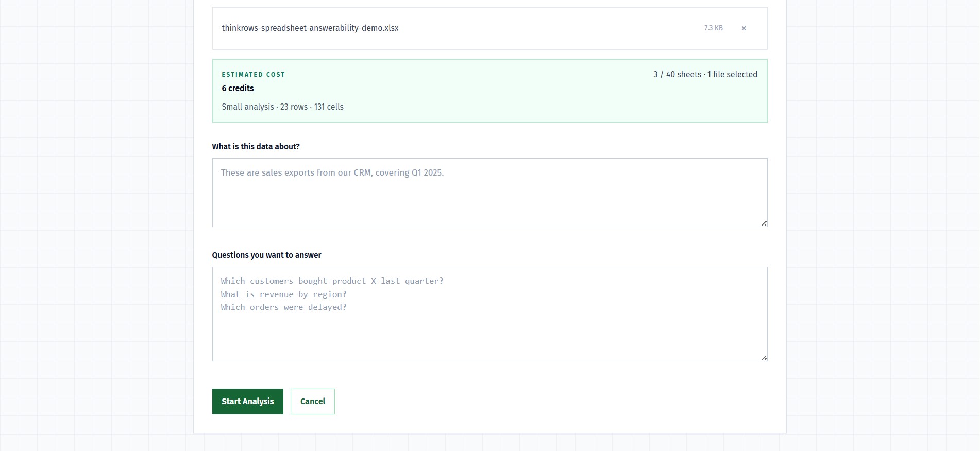Click '3 / 40 sheets · 1 file selected'
This screenshot has width=980, height=451.
[x=705, y=75]
